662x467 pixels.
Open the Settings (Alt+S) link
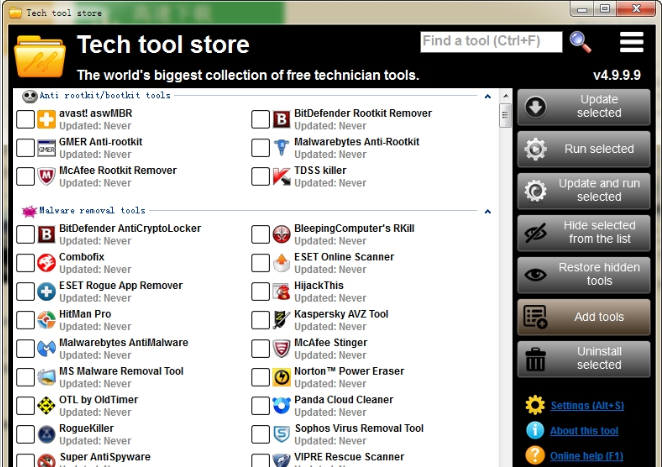pyautogui.click(x=584, y=406)
